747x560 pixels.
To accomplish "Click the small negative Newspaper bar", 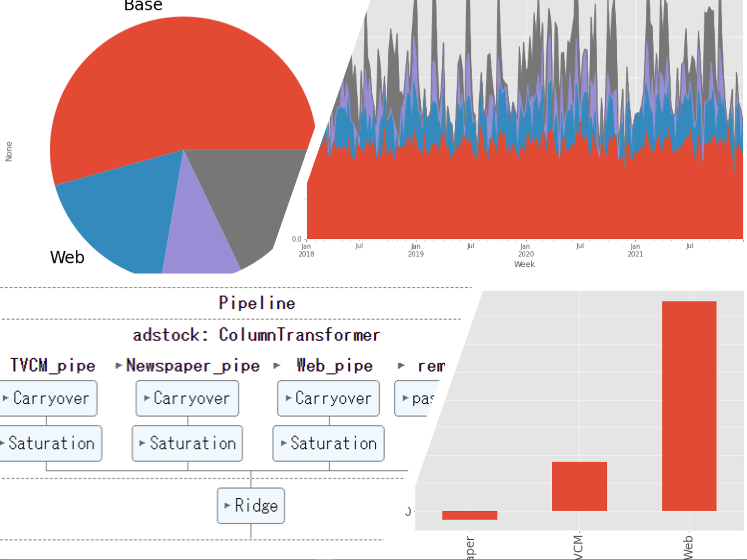I will click(x=469, y=515).
